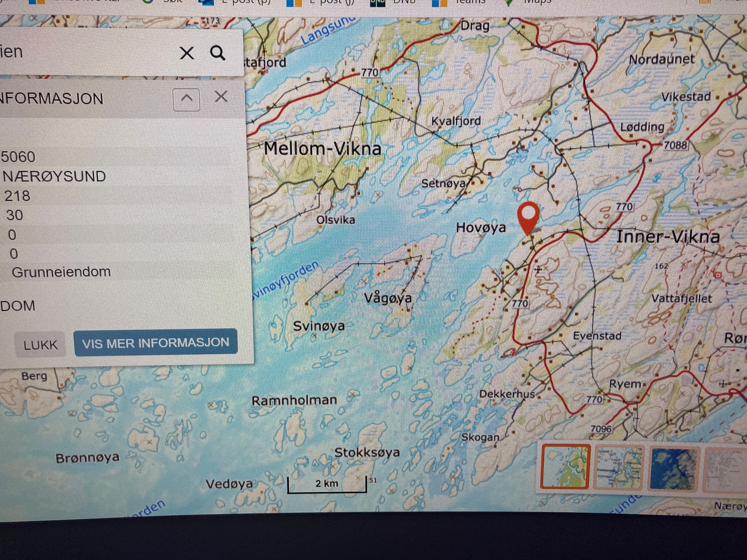Click the 2 km scale bar
Viewport: 747px width, 560px height.
click(327, 484)
